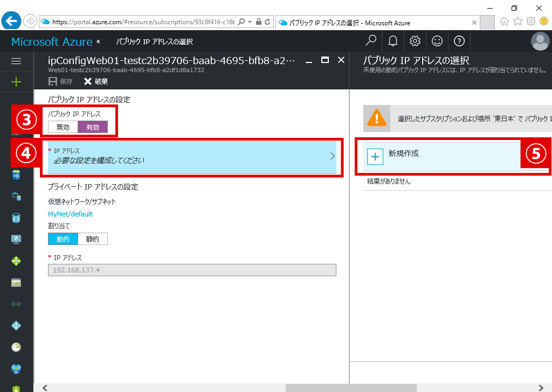Go back with the browser back arrow
552x392 pixels.
(x=11, y=22)
